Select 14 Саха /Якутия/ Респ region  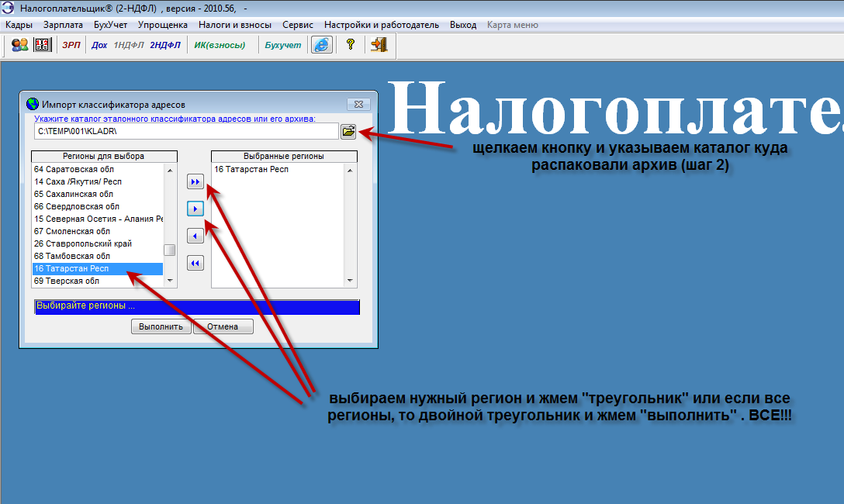click(98, 181)
